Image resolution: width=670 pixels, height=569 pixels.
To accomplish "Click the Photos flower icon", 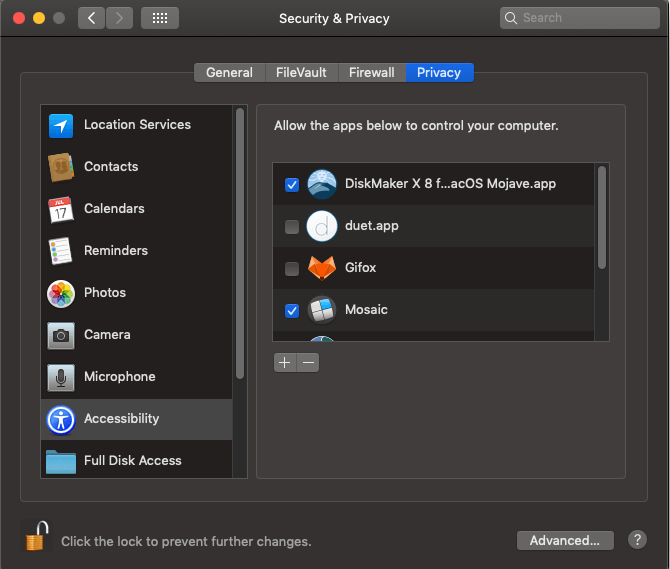I will [61, 293].
